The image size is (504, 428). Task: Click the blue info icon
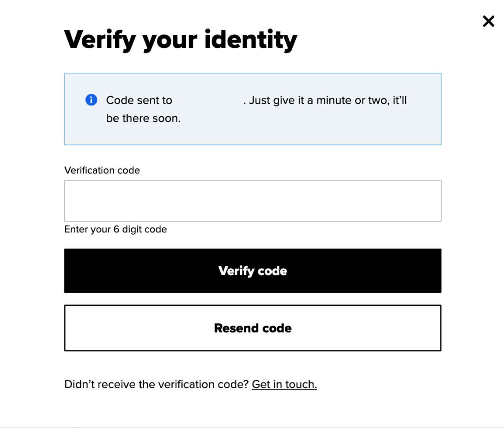pyautogui.click(x=92, y=100)
